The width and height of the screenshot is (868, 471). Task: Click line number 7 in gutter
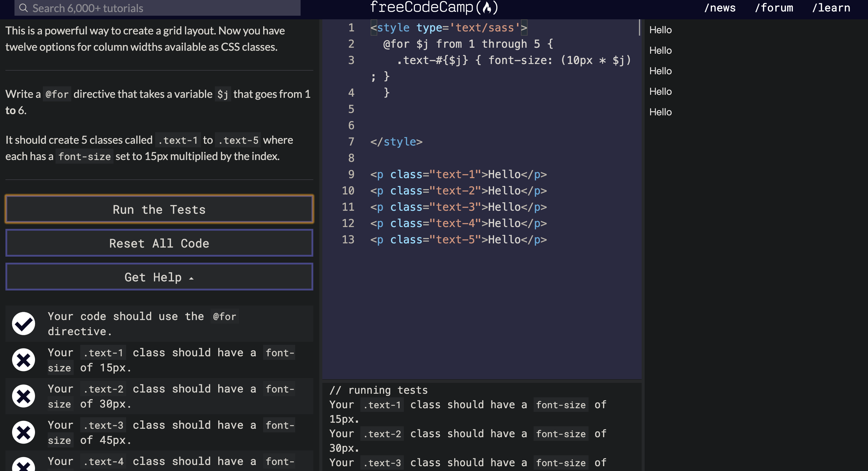point(351,142)
